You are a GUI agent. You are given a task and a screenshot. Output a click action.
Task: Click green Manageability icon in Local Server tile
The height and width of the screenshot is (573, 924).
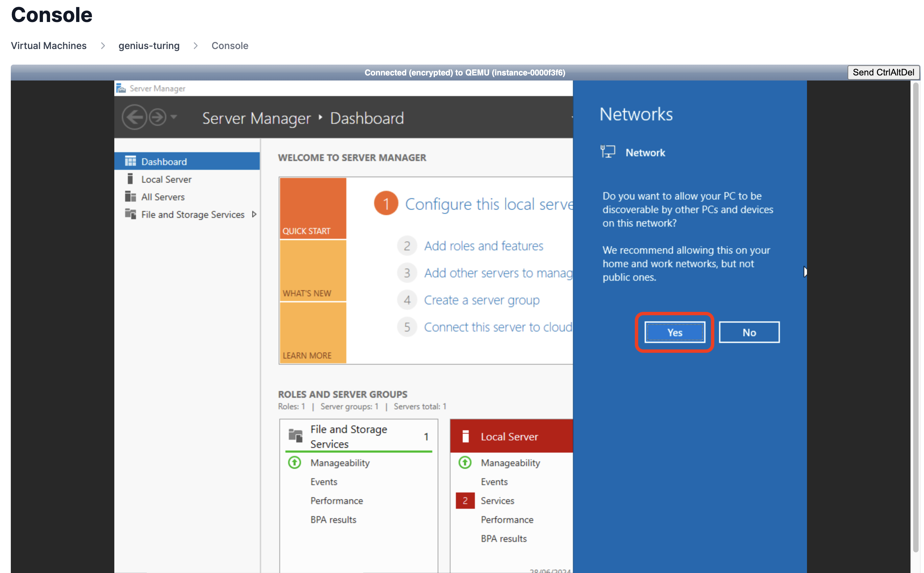click(x=465, y=462)
